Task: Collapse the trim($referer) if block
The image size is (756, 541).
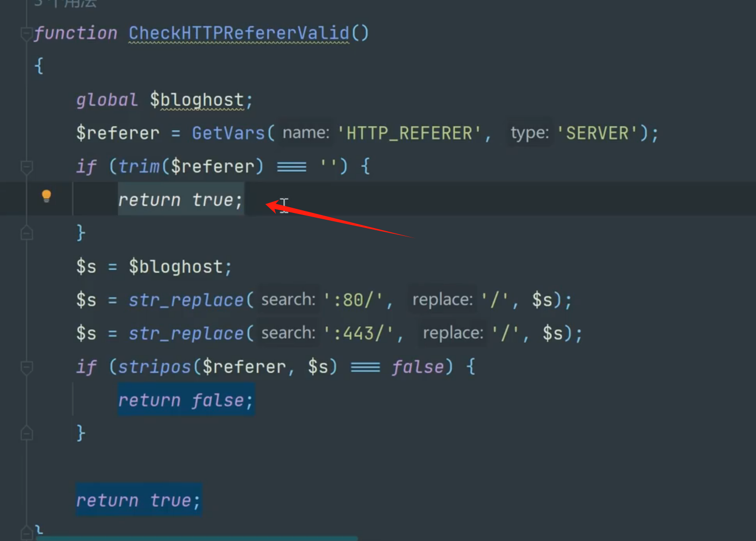Action: tap(27, 167)
